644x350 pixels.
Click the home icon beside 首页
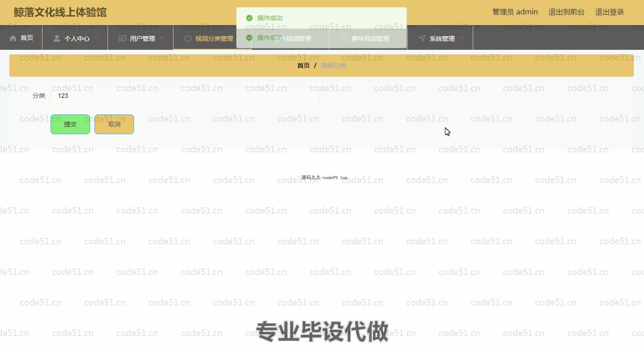click(x=13, y=38)
